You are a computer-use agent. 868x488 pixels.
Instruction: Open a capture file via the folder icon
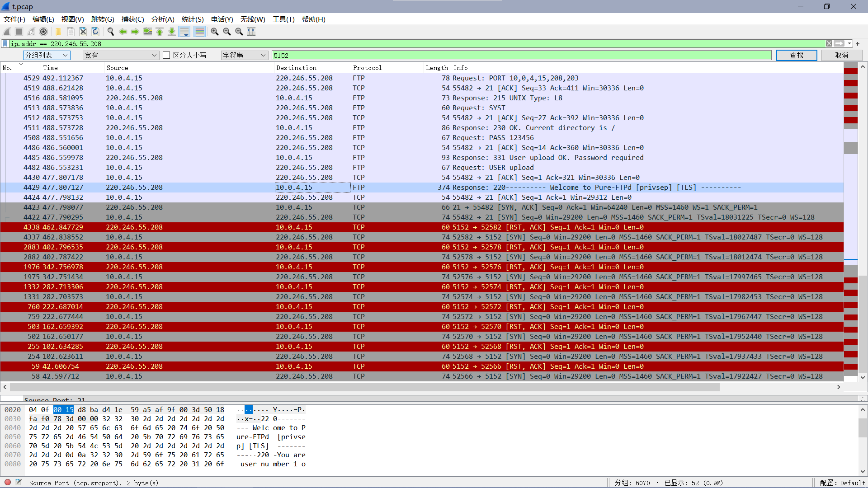(x=58, y=32)
